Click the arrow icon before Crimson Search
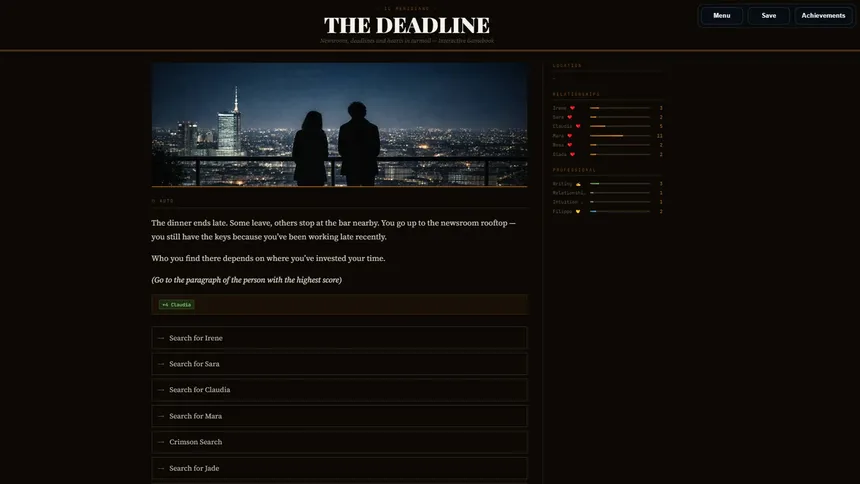The image size is (860, 484). pos(161,442)
